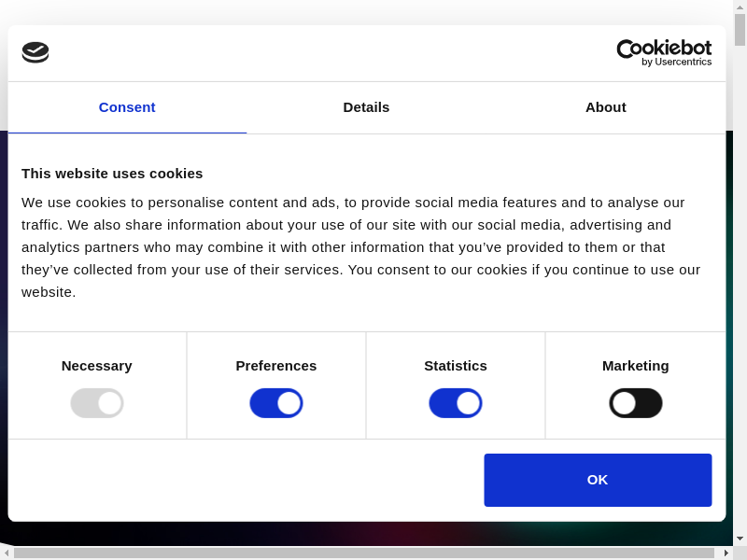Screen dimensions: 747x560
Task: Click the horizontal scrollbar right arrow
Action: (x=726, y=553)
